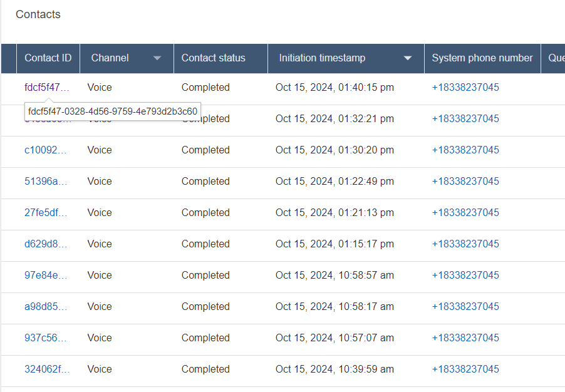Click phone number in the 01:15:17 pm row
Screen dimensions: 565x392
465,244
